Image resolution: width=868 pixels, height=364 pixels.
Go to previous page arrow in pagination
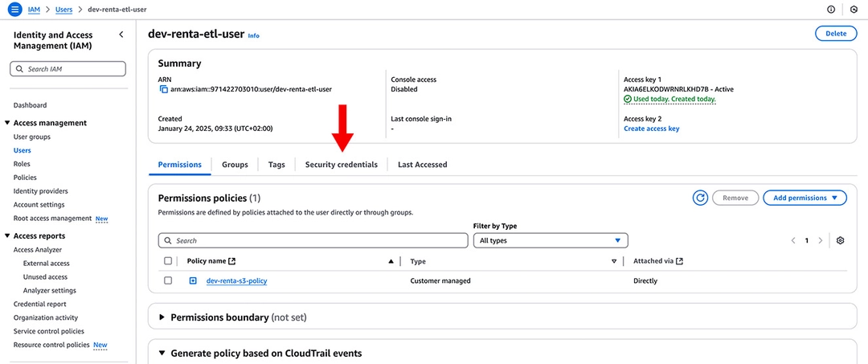point(793,240)
